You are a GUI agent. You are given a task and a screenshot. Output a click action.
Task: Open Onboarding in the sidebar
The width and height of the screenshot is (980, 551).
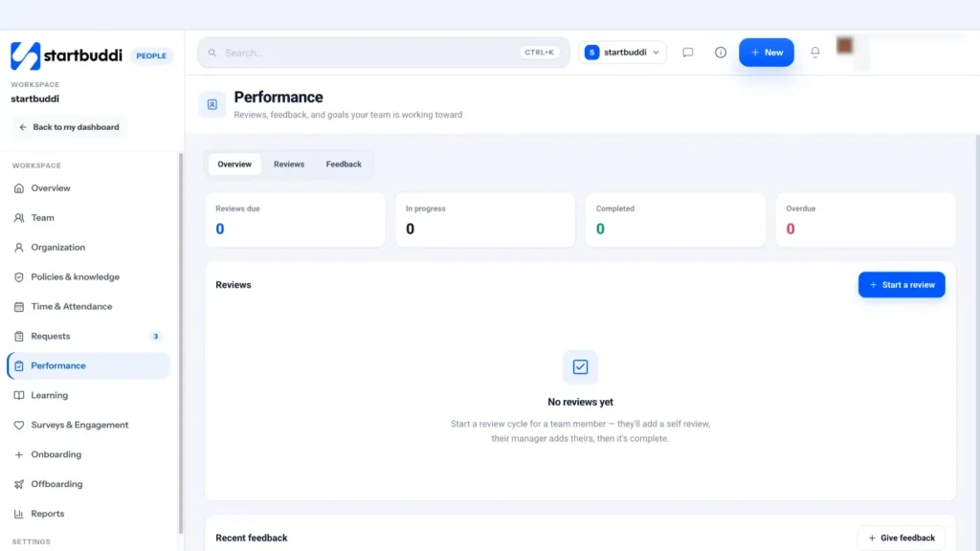click(x=88, y=454)
